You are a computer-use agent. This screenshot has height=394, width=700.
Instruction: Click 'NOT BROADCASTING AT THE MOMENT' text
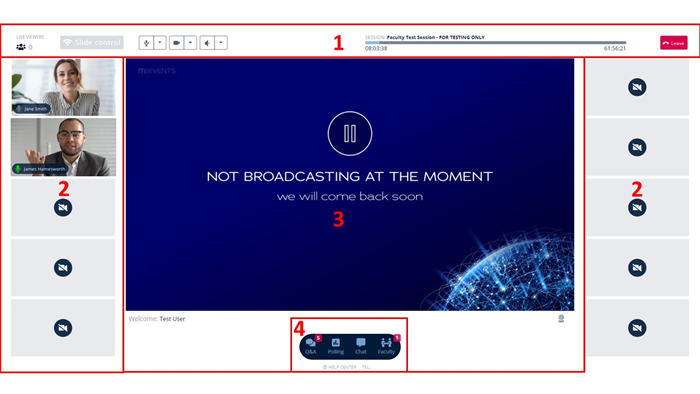pyautogui.click(x=350, y=177)
